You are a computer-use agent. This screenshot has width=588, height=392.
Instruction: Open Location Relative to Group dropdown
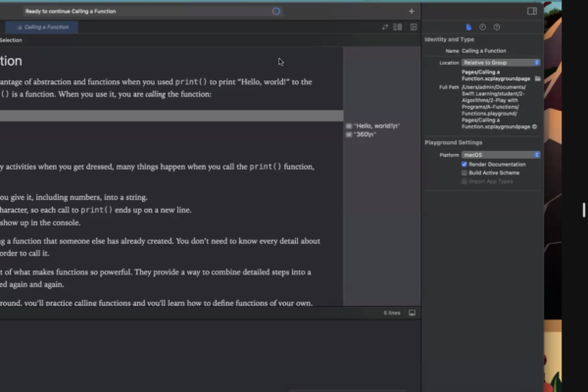tap(501, 62)
